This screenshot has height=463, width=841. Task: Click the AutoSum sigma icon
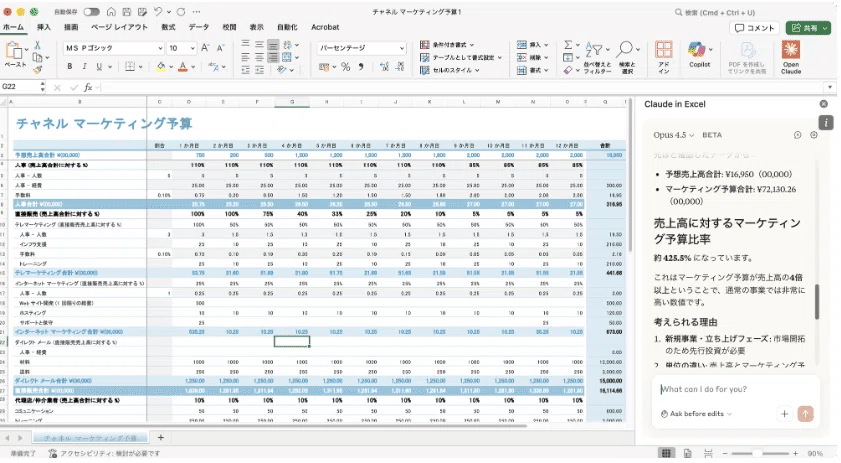tap(568, 45)
